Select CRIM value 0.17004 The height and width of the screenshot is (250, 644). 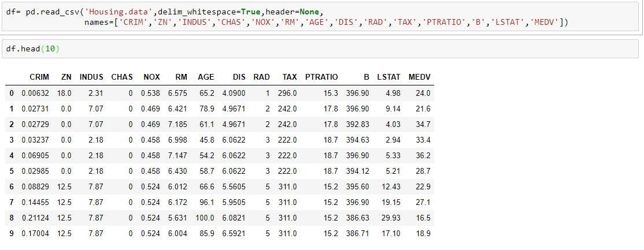click(x=35, y=234)
